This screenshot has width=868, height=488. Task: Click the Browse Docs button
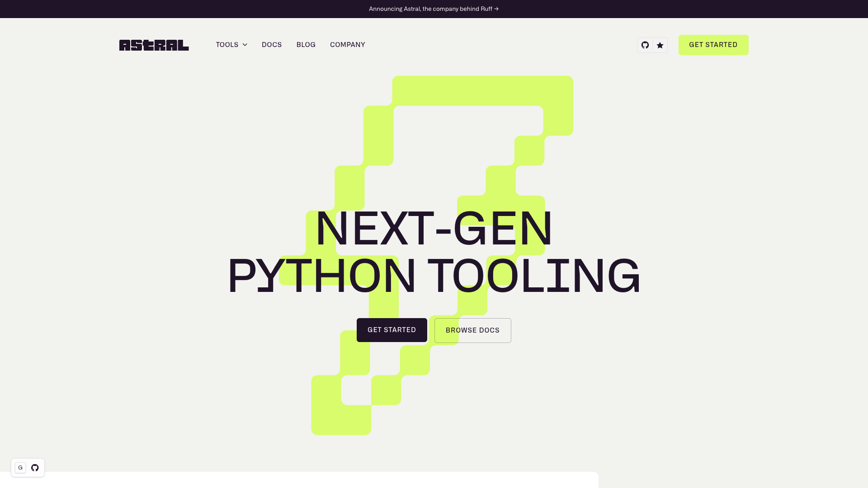coord(473,330)
